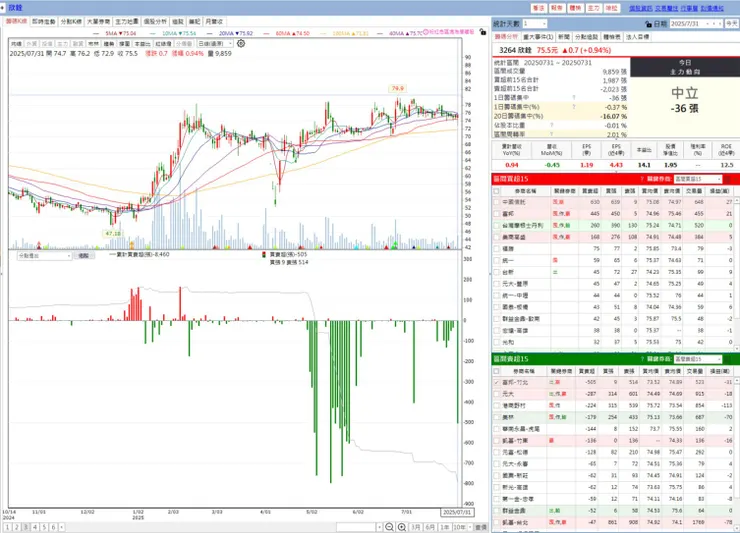The image size is (740, 533).
Task: Step the date back with left arrow
Action: 713,24
